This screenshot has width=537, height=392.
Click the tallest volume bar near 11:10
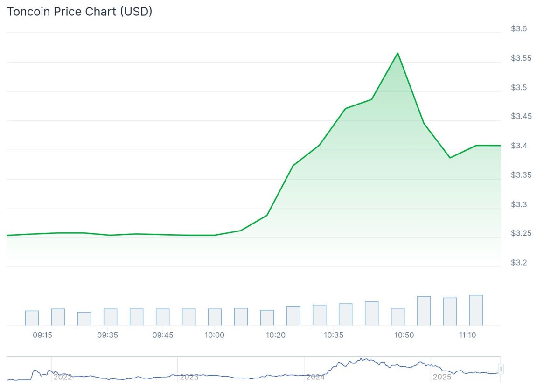pos(476,310)
